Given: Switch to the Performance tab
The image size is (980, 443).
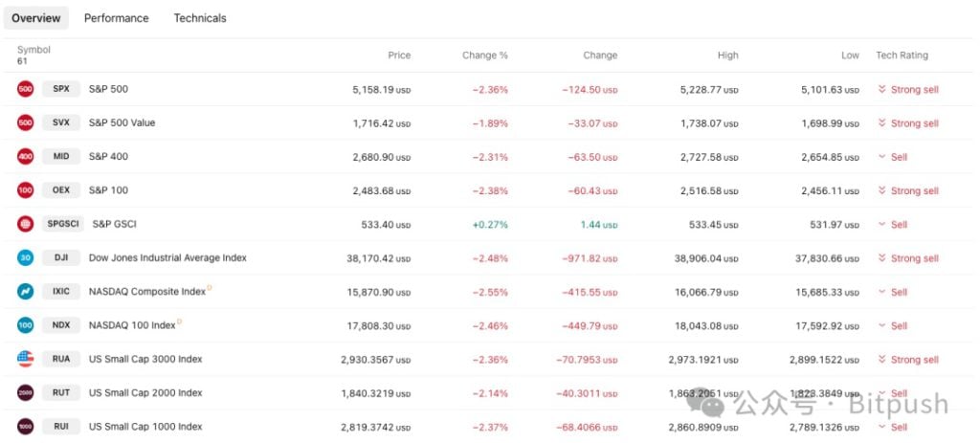Looking at the screenshot, I should click(x=117, y=18).
